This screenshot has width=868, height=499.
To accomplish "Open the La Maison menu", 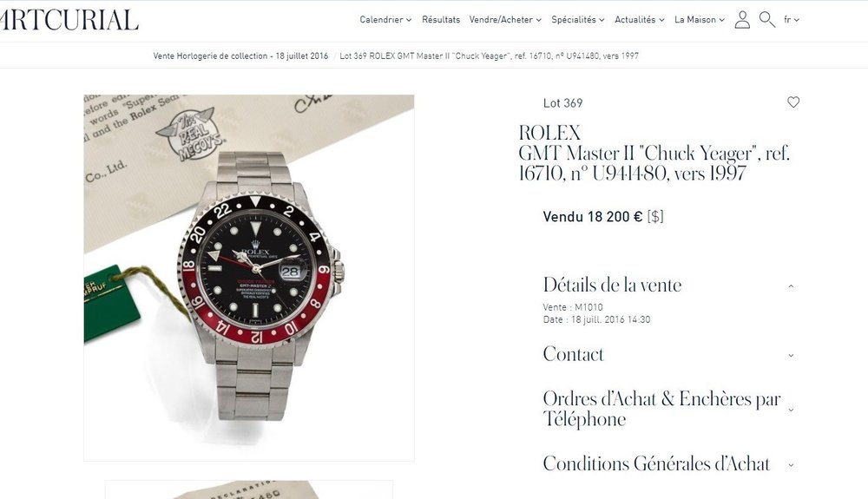I will coord(699,19).
